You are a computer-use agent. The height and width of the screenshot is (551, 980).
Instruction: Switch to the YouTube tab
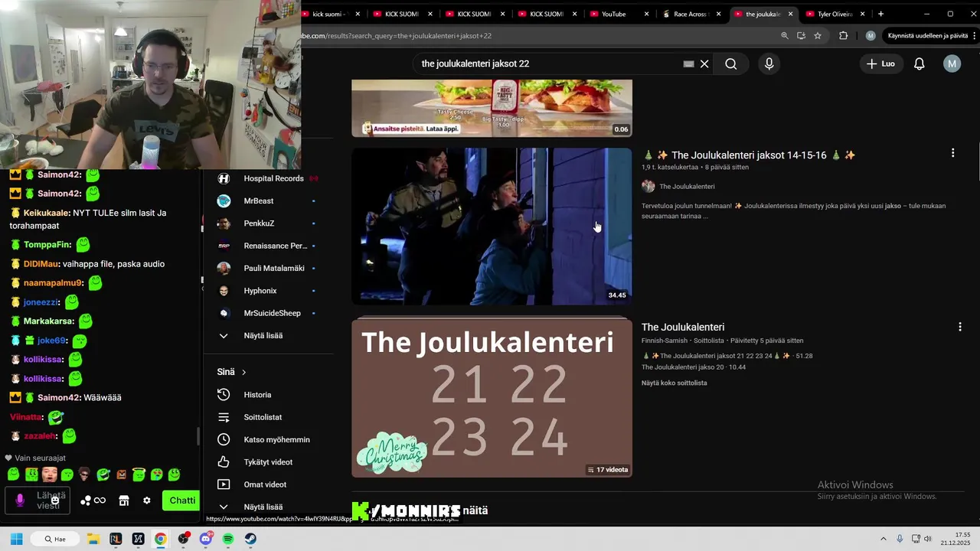614,14
